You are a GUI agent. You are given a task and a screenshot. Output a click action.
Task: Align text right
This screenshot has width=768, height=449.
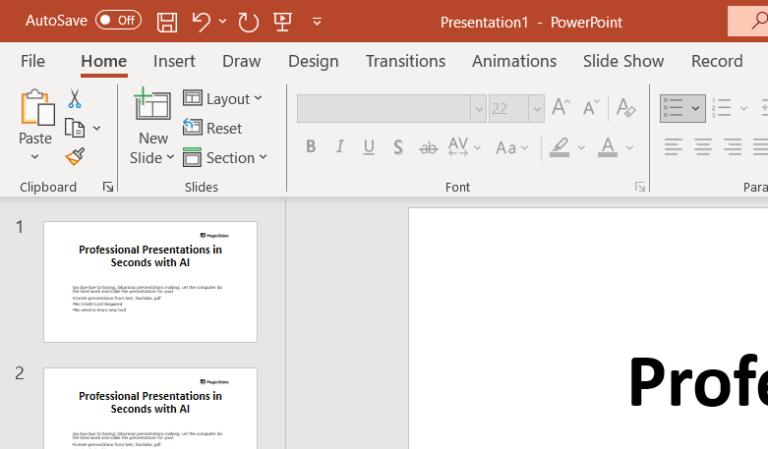point(733,146)
